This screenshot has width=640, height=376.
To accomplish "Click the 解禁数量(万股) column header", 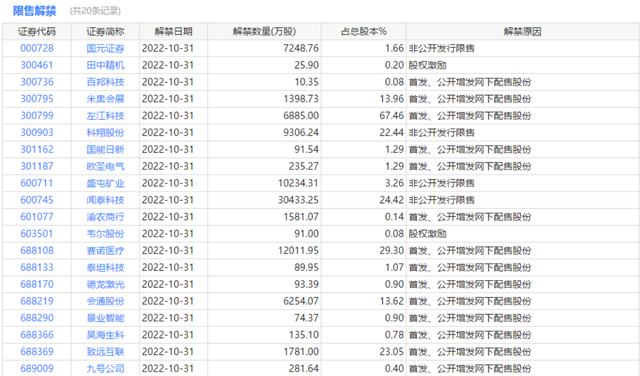I will (x=264, y=31).
